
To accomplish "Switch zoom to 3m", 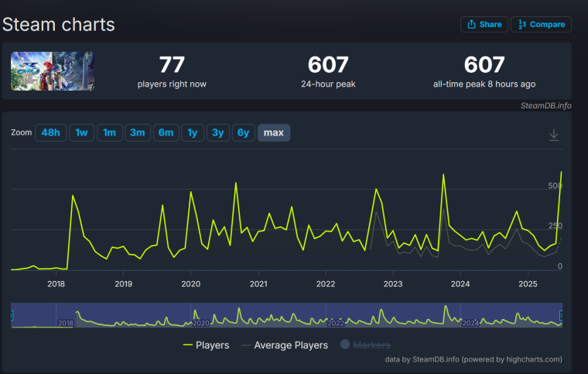I will (138, 132).
